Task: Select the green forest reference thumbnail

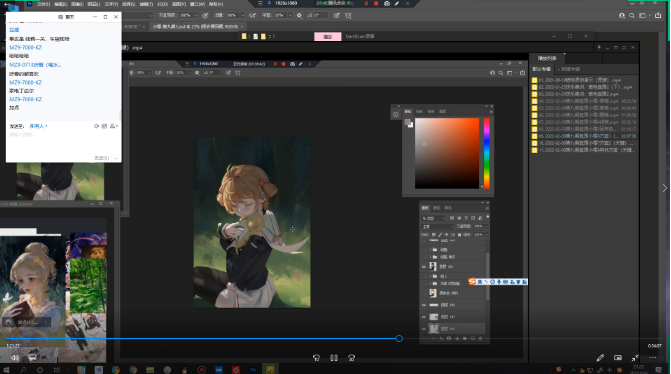Action: [88, 285]
